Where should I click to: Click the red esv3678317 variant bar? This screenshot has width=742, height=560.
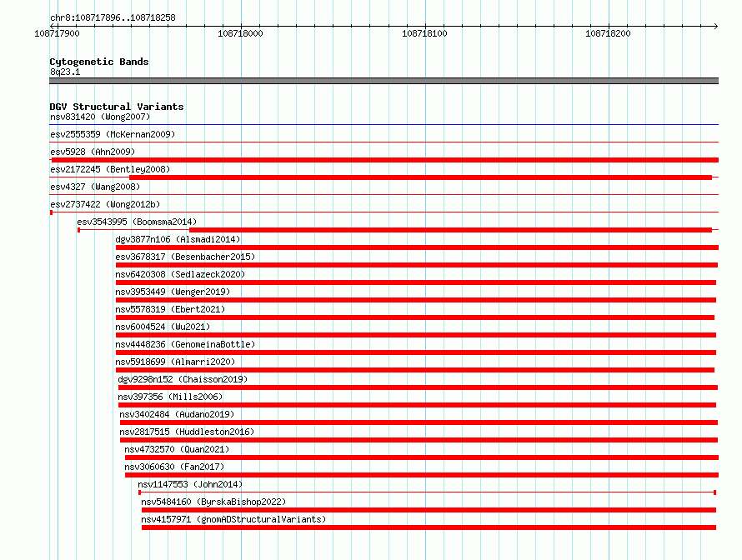point(416,265)
